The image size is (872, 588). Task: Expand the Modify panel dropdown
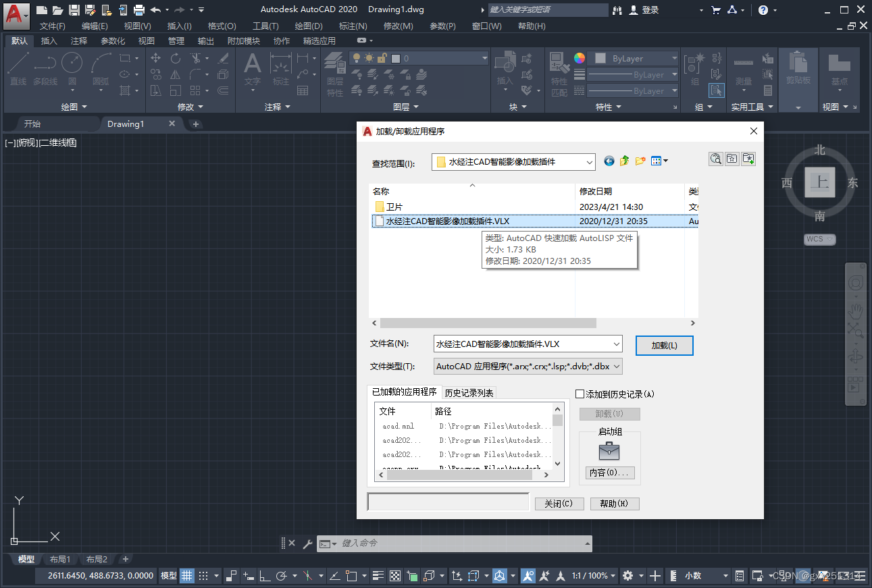pos(190,107)
